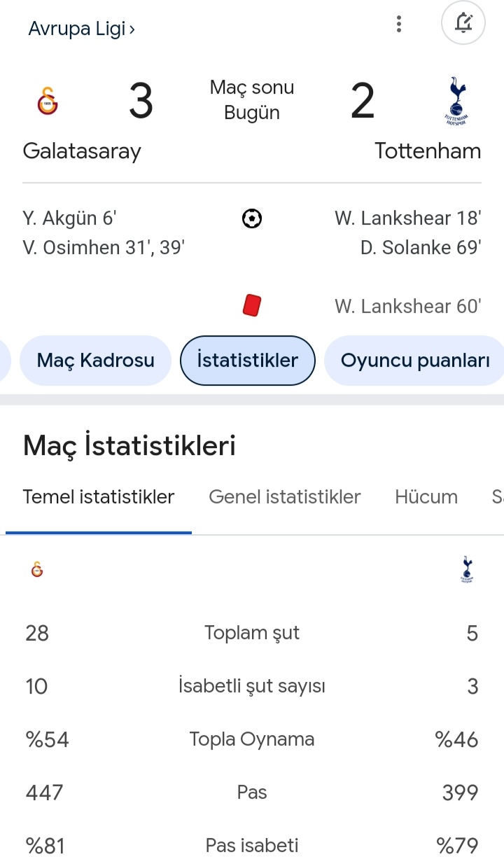Tap the football goal icon
The image size is (504, 866).
tap(252, 219)
